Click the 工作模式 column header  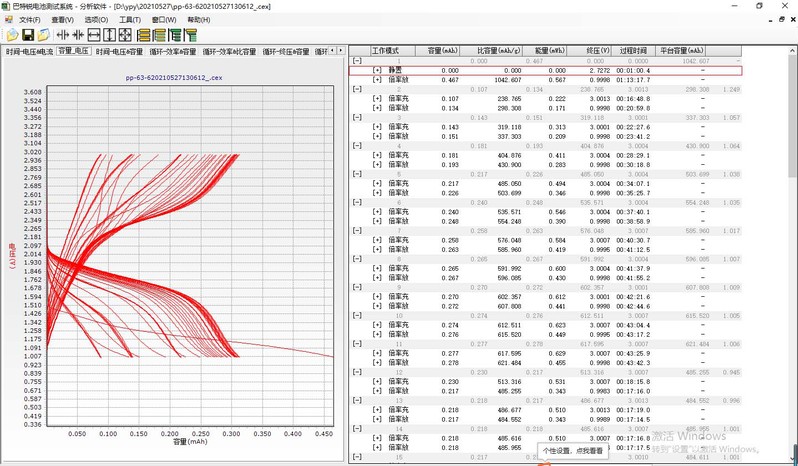385,49
